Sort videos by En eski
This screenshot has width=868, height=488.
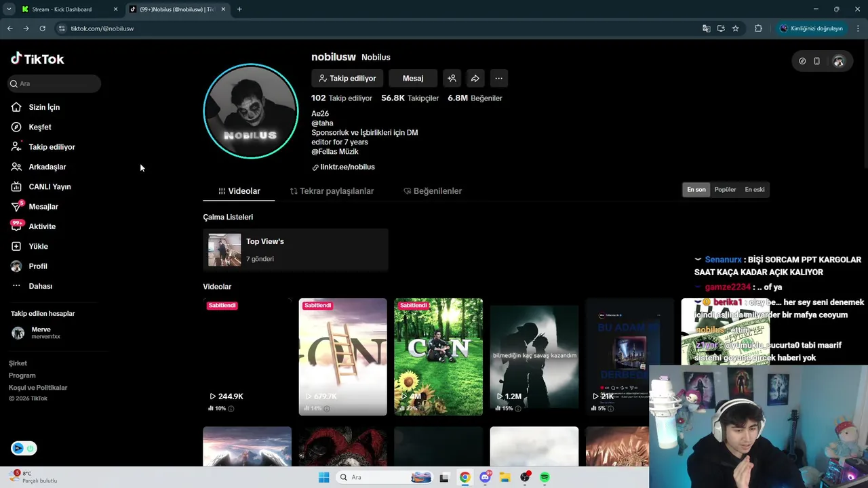pos(755,190)
